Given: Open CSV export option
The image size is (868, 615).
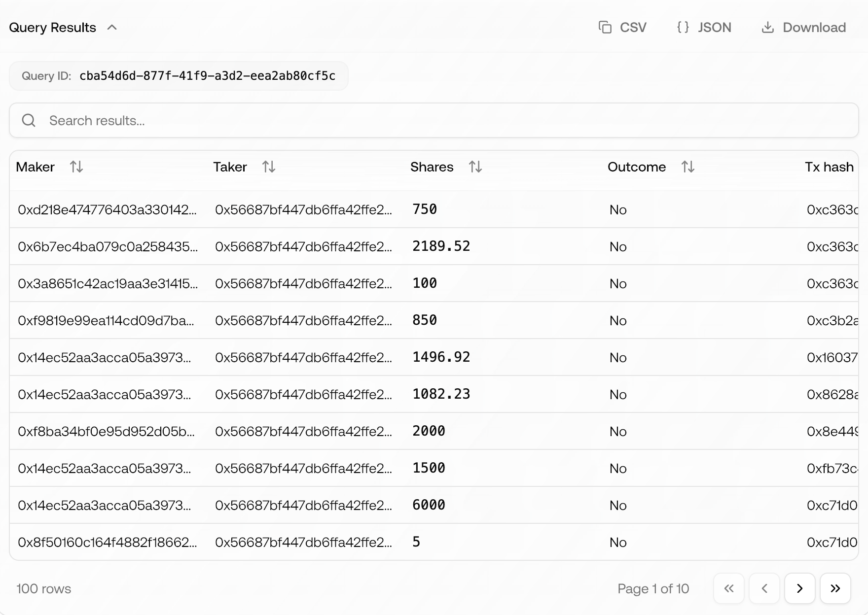Looking at the screenshot, I should (x=623, y=27).
